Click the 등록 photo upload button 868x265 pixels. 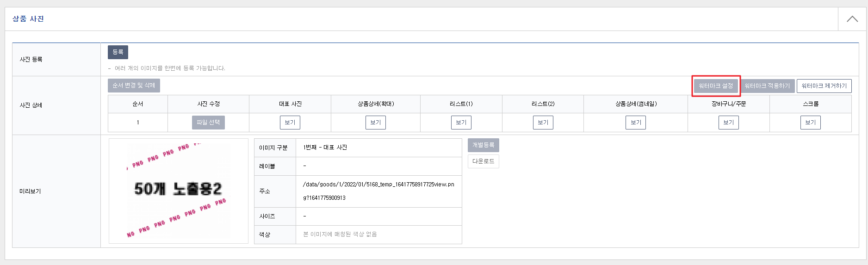tap(118, 52)
